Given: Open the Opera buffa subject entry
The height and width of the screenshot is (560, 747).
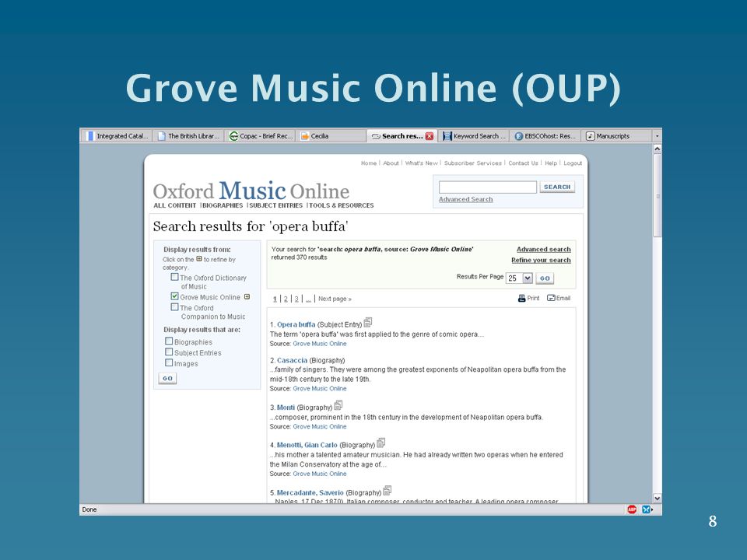Looking at the screenshot, I should [296, 325].
